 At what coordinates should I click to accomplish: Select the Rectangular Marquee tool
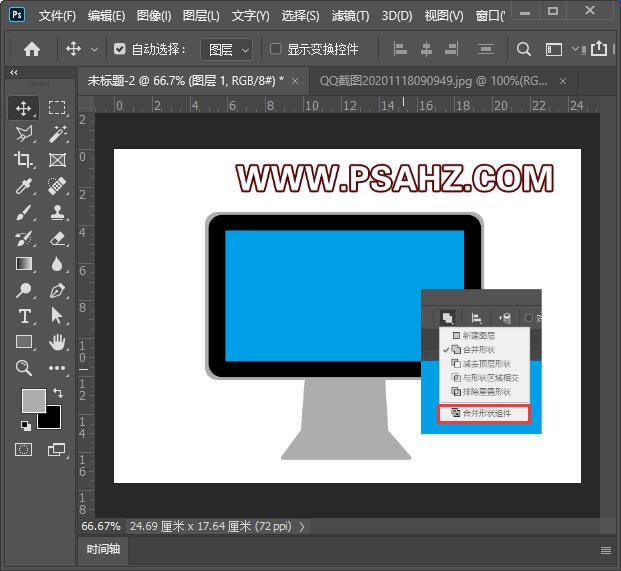[x=57, y=108]
